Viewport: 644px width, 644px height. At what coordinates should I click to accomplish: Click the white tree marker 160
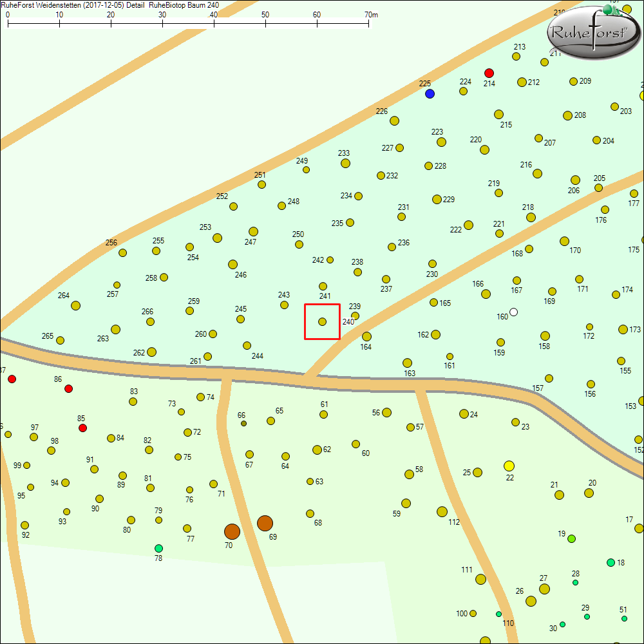tap(513, 312)
